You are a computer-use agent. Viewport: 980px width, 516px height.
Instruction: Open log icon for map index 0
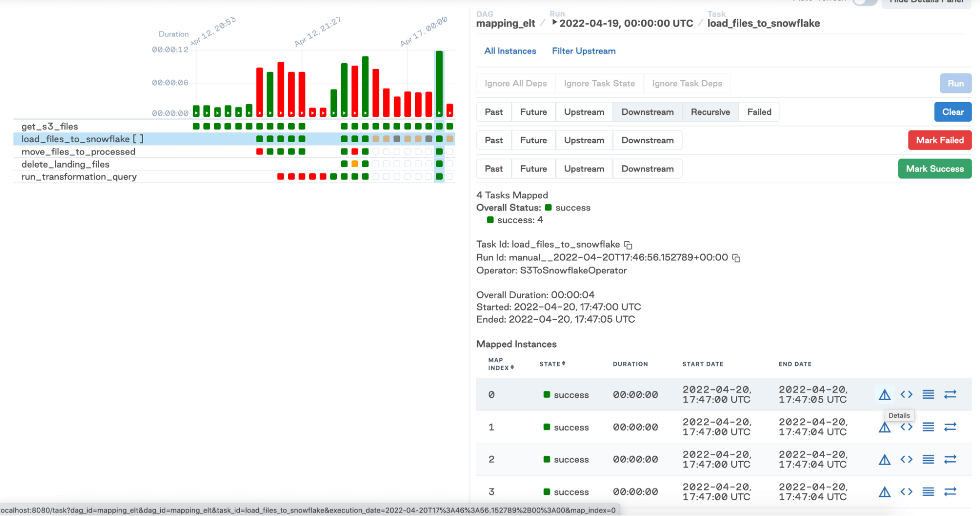click(x=928, y=394)
